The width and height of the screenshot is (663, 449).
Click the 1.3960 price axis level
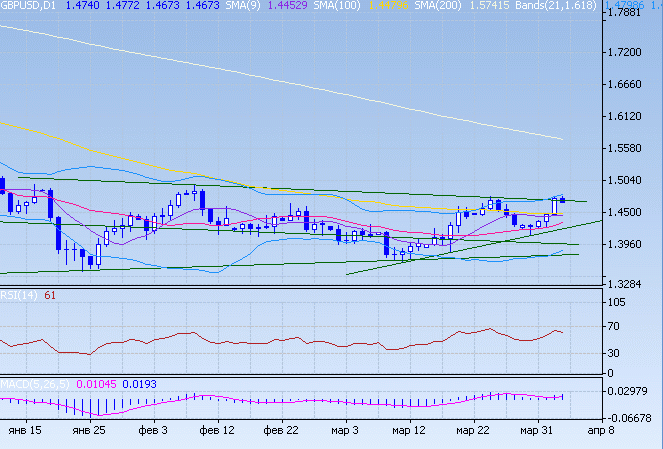626,244
